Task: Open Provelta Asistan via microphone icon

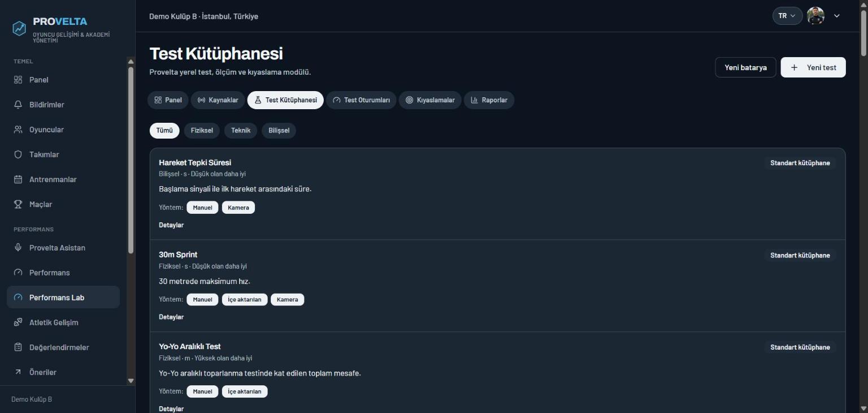Action: tap(18, 248)
